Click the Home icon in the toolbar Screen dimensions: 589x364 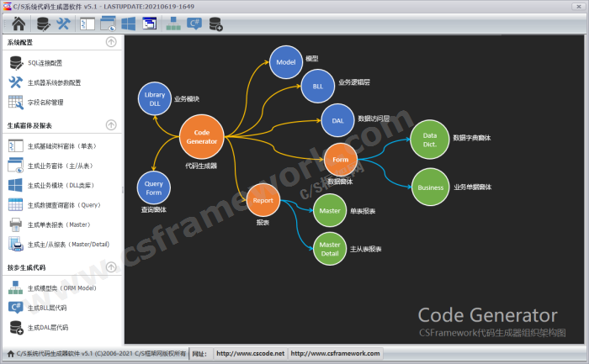coord(18,24)
